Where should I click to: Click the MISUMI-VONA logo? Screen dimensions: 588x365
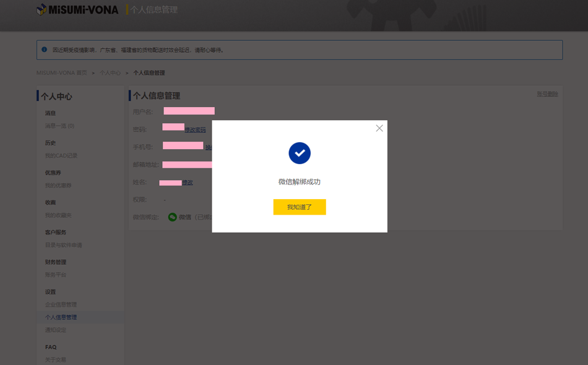77,9
